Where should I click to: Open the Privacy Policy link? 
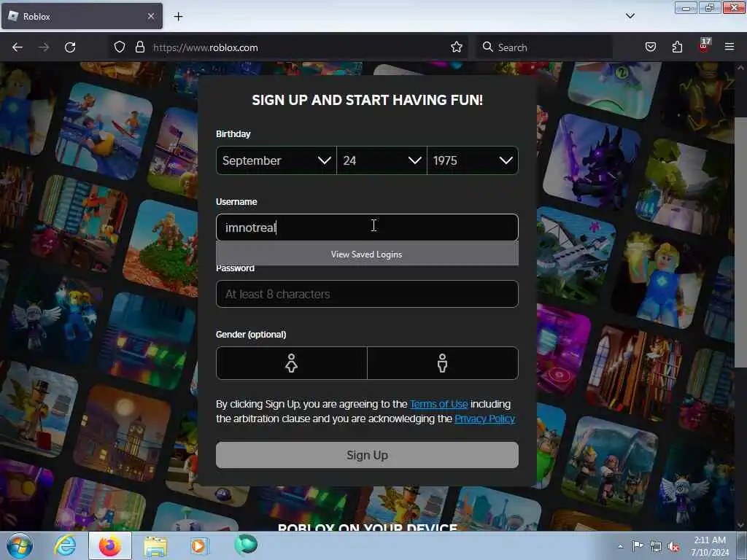pos(485,419)
